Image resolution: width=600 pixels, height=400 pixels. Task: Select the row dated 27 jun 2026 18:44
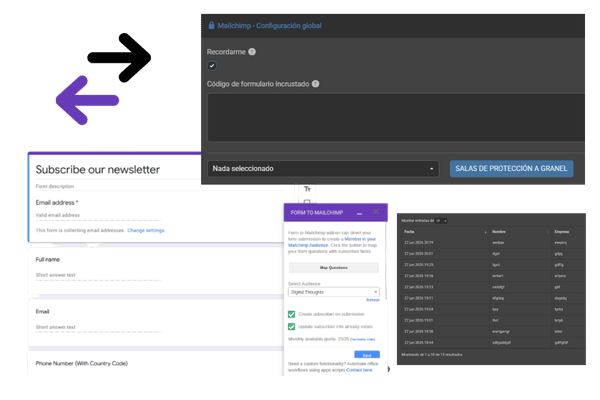coord(492,343)
